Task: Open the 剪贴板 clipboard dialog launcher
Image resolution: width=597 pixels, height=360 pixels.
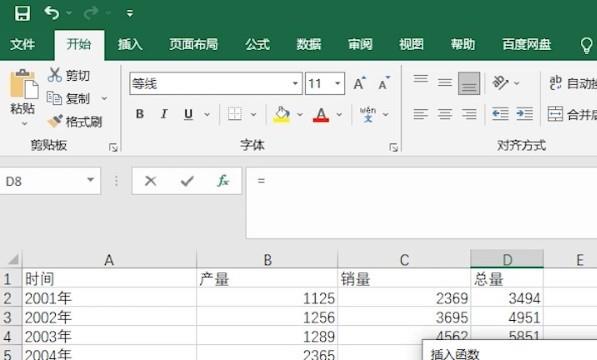Action: point(113,147)
